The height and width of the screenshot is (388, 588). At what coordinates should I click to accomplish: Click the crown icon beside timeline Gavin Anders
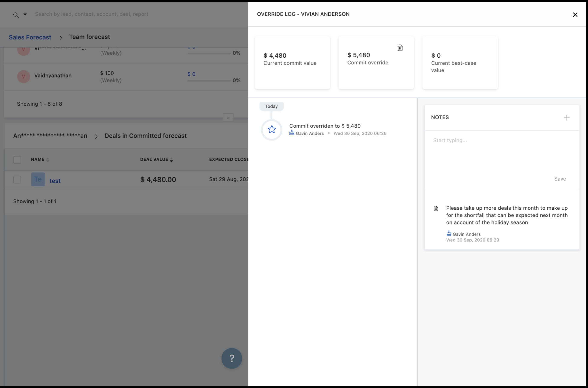point(292,133)
